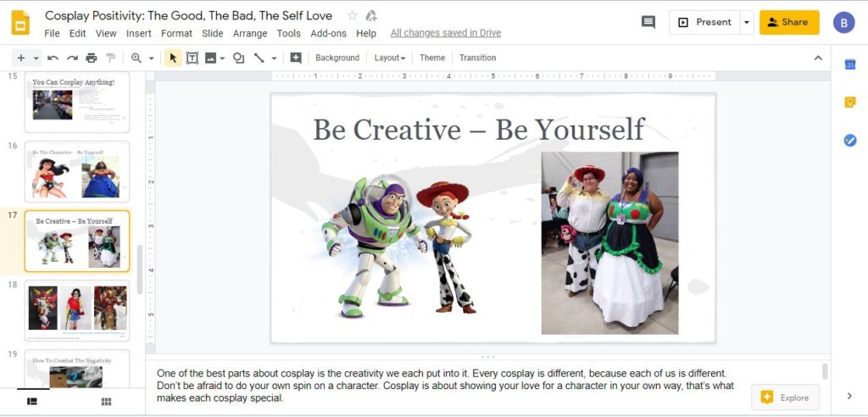Screen dimensions: 868x417
Task: Insert a text box
Action: click(x=192, y=58)
